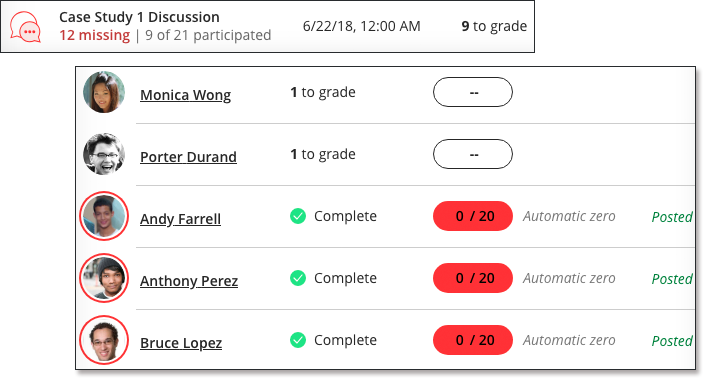Click green Complete checkmark for Andy Farrell
The image size is (703, 378).
click(298, 216)
